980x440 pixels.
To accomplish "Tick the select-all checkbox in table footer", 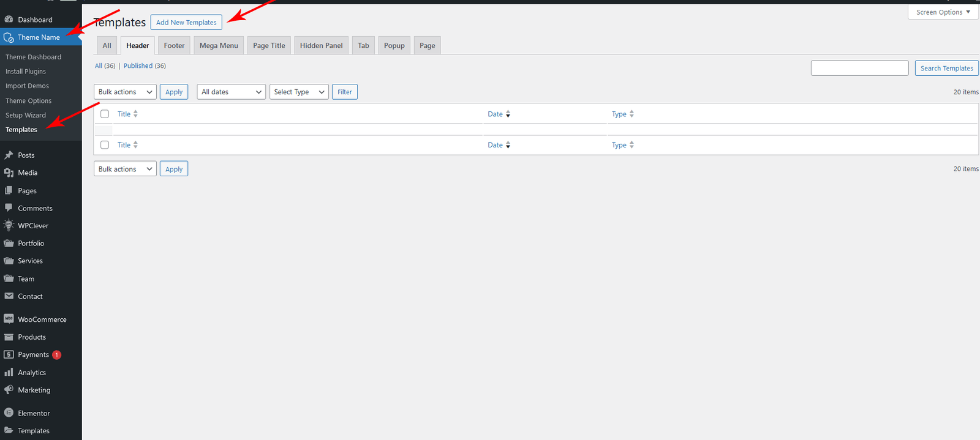I will coord(105,145).
